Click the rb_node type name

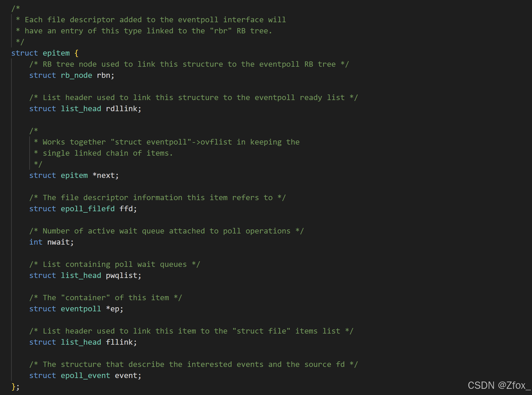76,75
